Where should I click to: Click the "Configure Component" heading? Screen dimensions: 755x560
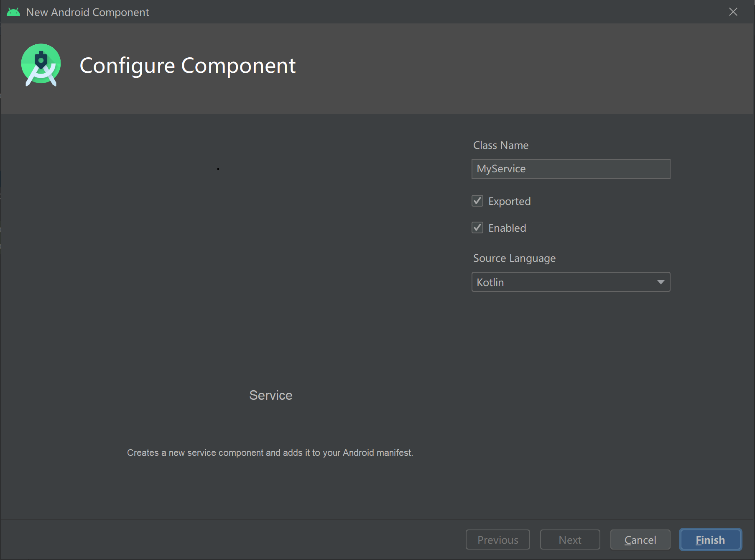point(188,66)
